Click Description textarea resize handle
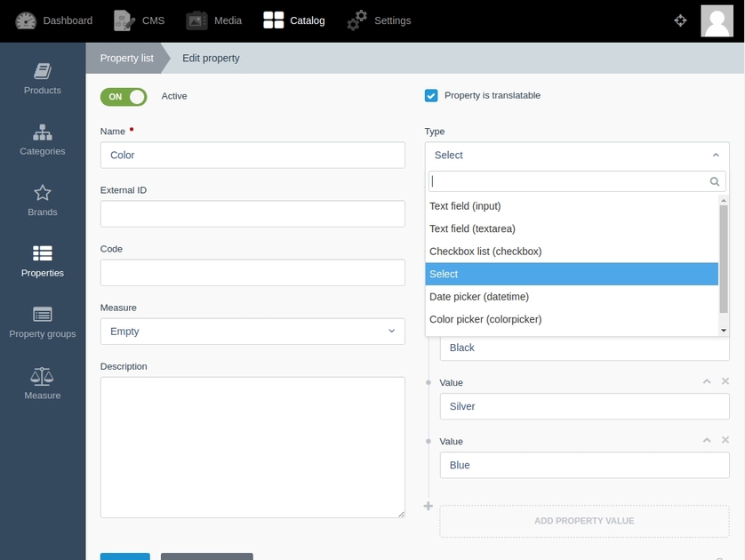This screenshot has width=745, height=560. point(401,514)
